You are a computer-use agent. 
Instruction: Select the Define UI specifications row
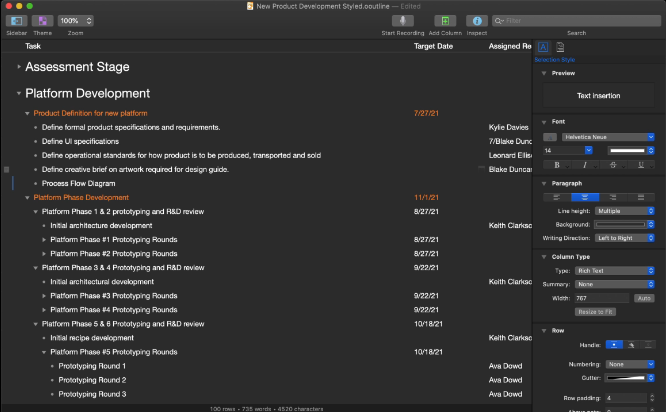click(x=80, y=141)
